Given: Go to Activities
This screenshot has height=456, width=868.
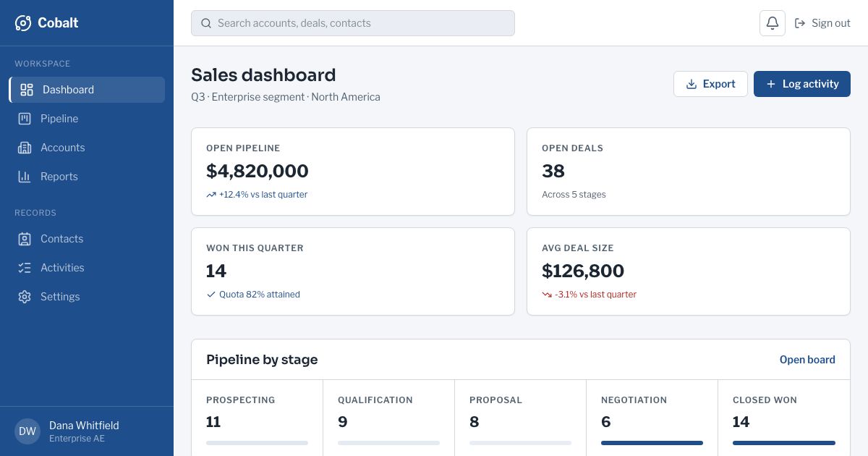Looking at the screenshot, I should [x=87, y=268].
